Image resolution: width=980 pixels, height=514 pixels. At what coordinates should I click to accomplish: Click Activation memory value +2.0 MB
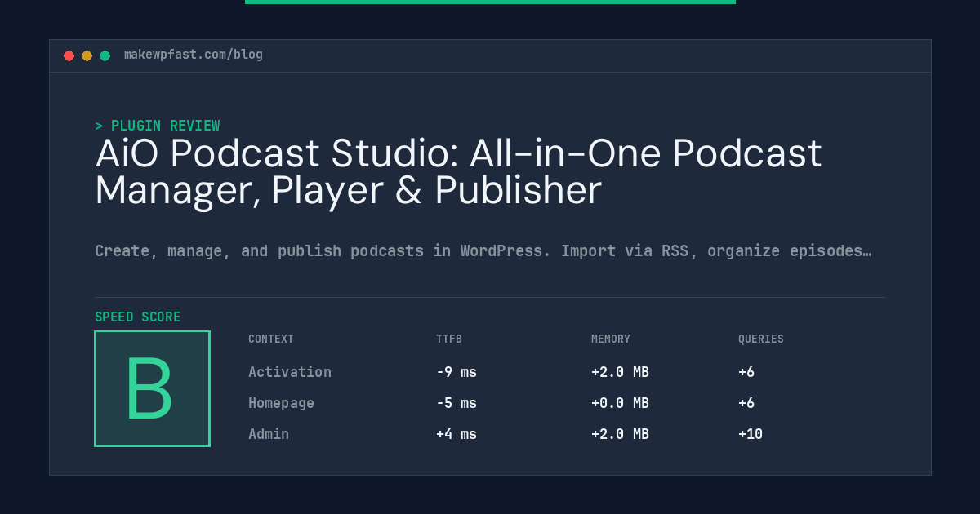[620, 372]
